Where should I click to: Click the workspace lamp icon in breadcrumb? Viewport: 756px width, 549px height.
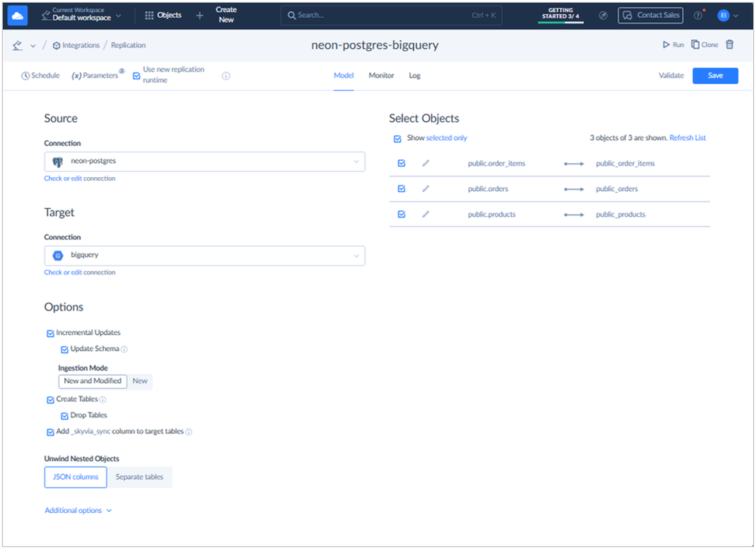(18, 45)
